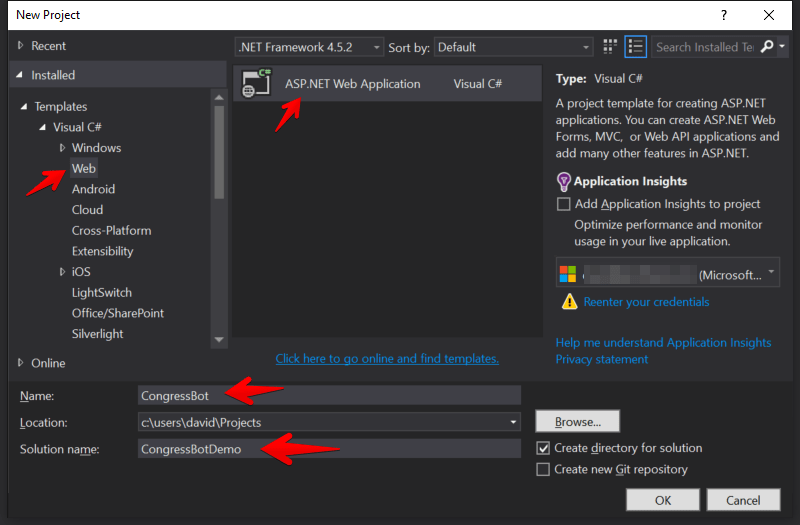Open the search options dropdown arrow

(782, 46)
